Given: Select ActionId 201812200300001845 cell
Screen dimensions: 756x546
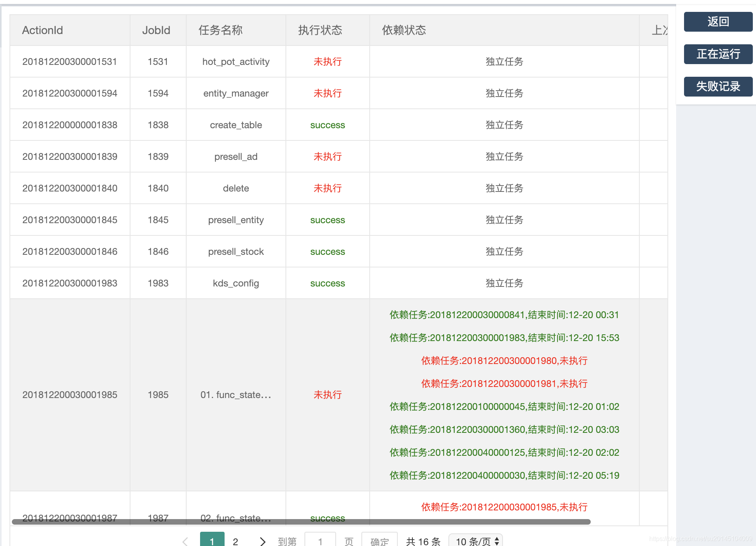Looking at the screenshot, I should 70,220.
